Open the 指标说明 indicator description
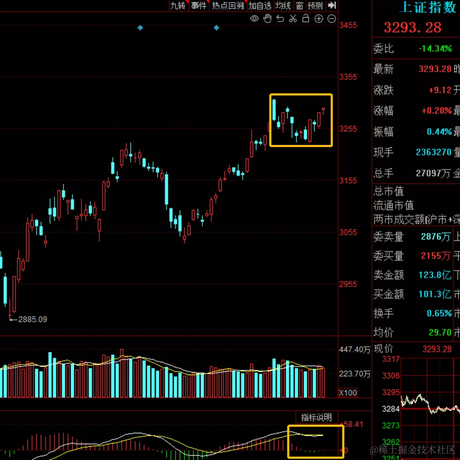460x460 pixels. click(x=316, y=417)
